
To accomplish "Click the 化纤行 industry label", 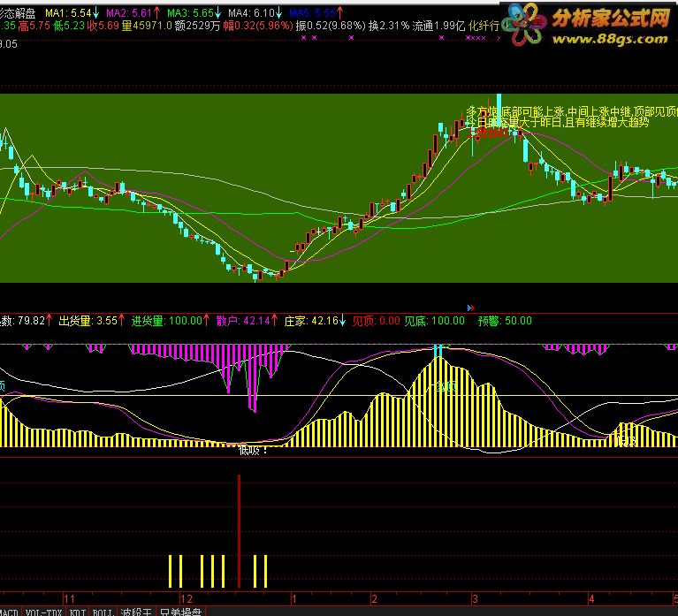I will (x=484, y=26).
